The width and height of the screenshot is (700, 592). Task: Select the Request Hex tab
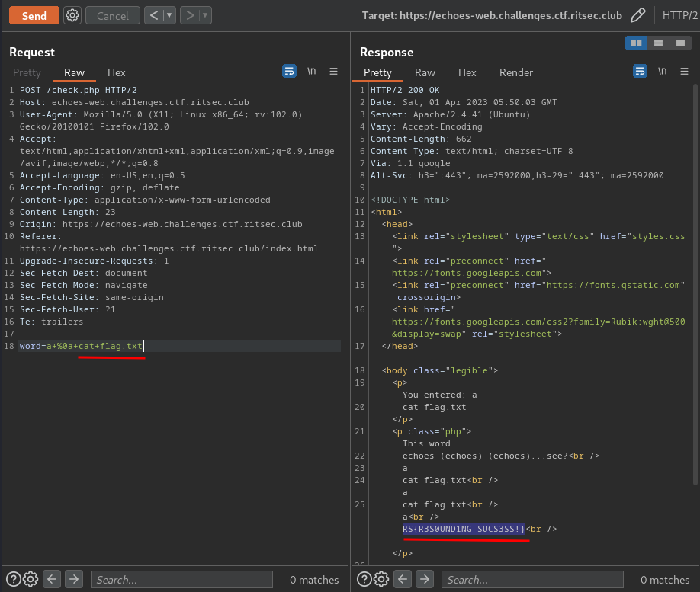[116, 72]
